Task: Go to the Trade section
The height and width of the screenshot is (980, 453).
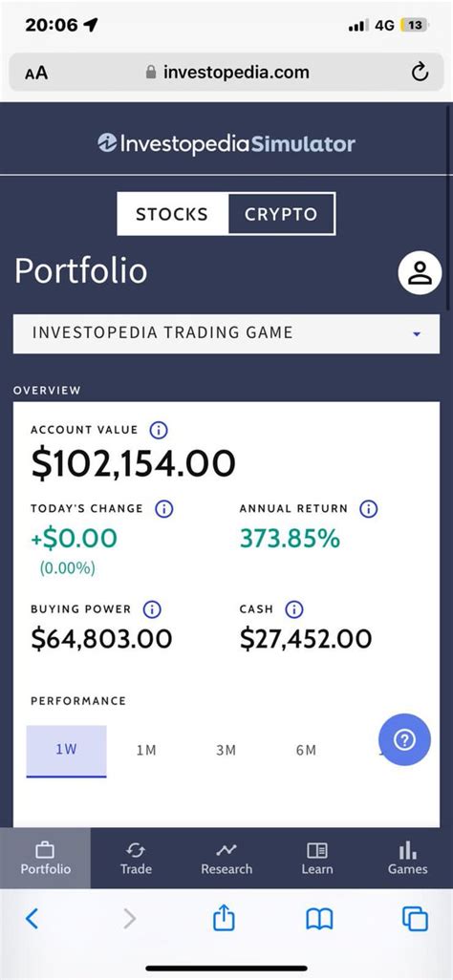Action: coord(136,859)
